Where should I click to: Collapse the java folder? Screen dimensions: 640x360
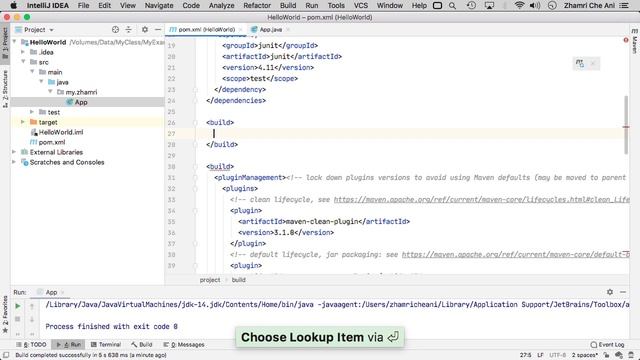click(x=41, y=82)
